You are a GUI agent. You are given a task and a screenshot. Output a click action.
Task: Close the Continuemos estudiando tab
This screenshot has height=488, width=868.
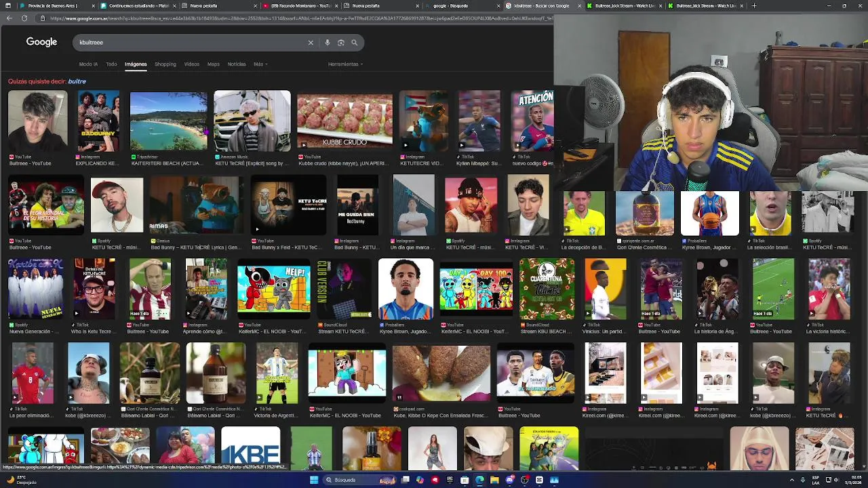point(174,5)
